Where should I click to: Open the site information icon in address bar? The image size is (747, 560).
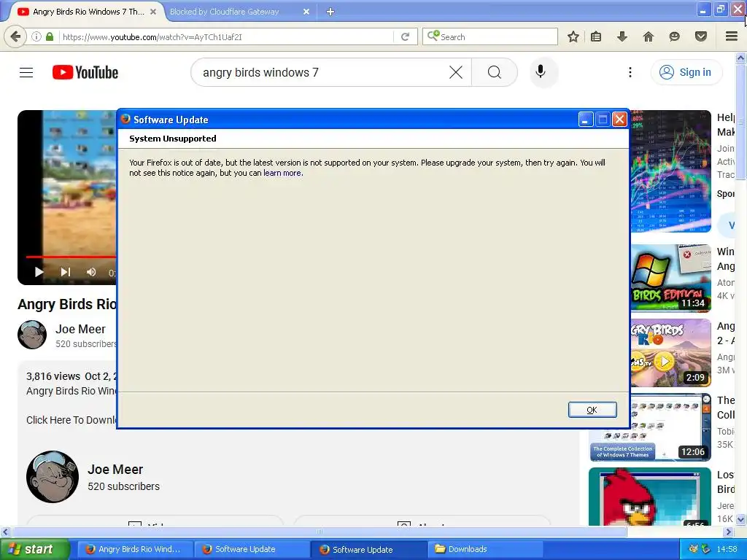(36, 36)
